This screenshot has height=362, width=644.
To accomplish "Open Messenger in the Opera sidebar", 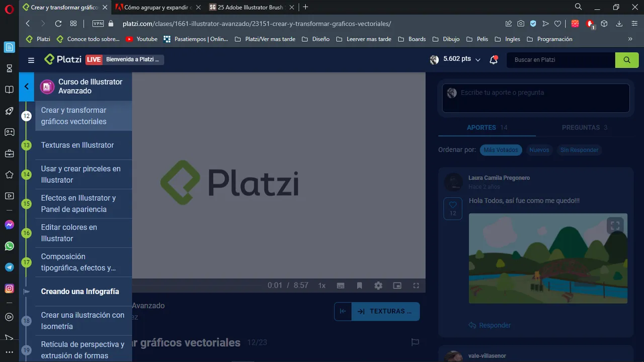I will 9,225.
